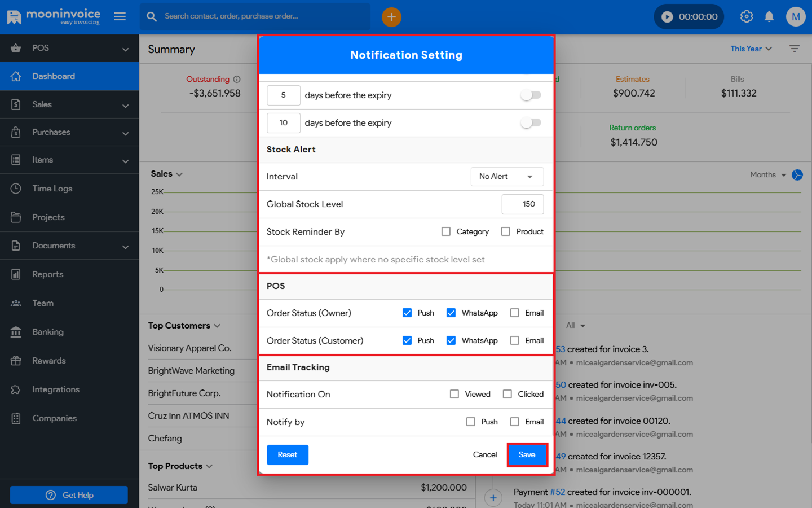Open the Interval No Alert dropdown
The height and width of the screenshot is (508, 812).
[506, 177]
